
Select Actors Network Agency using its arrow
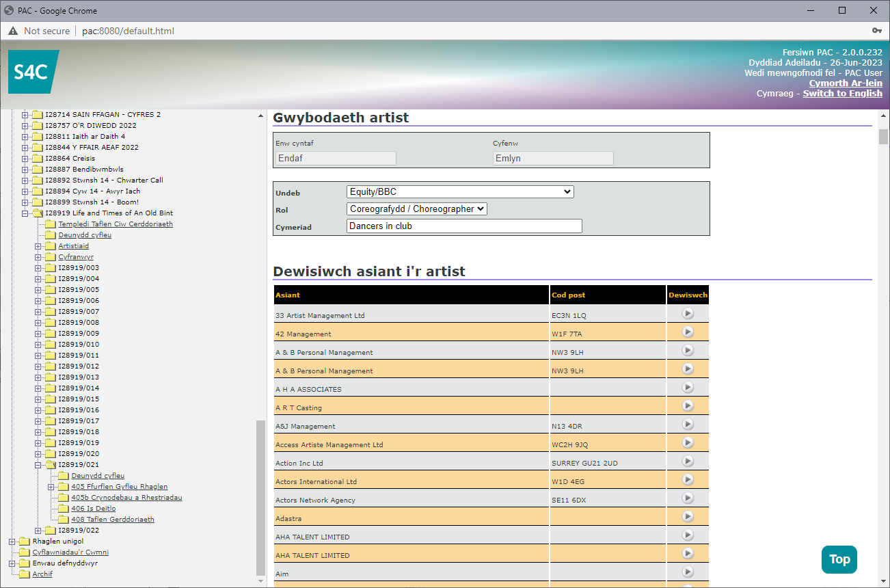point(688,498)
